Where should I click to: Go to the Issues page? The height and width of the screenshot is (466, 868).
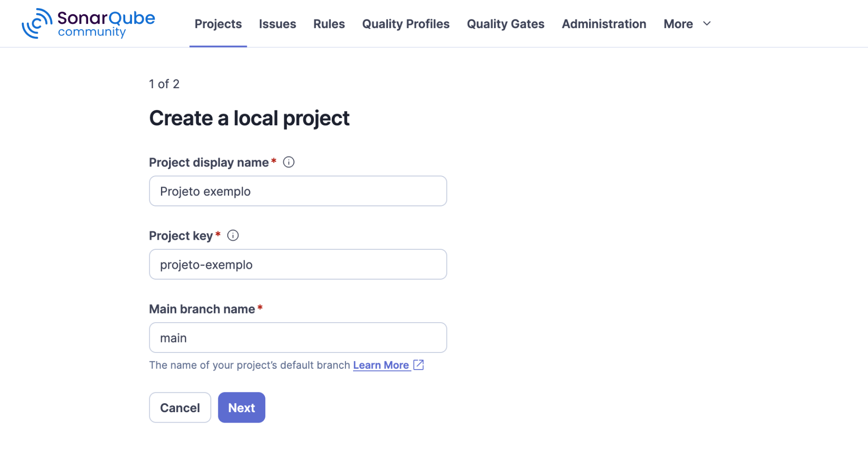tap(277, 24)
